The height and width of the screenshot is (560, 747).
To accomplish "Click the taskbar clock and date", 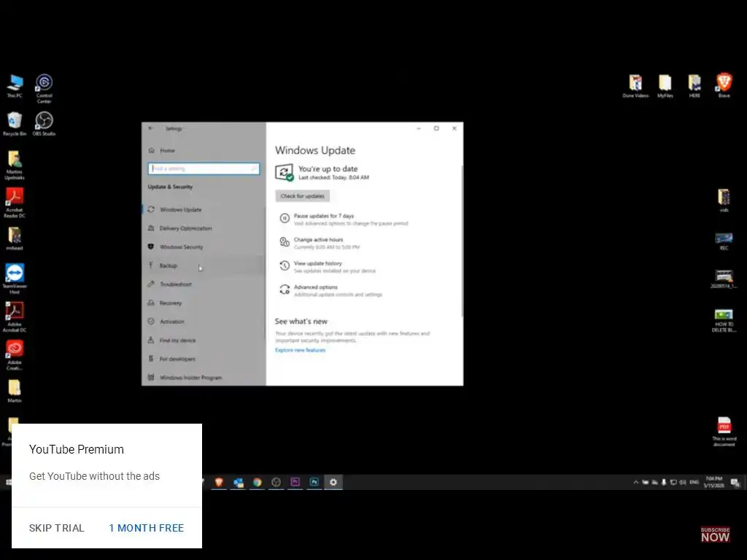I will point(713,482).
